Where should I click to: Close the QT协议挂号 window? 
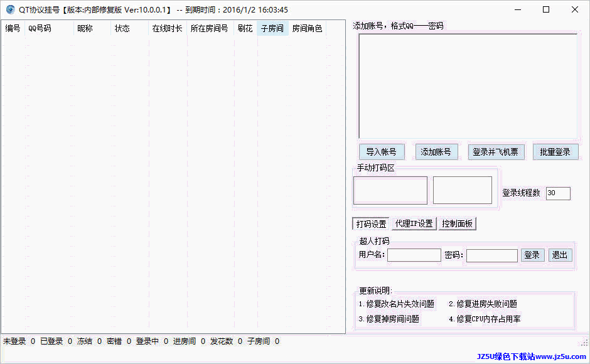[575, 9]
